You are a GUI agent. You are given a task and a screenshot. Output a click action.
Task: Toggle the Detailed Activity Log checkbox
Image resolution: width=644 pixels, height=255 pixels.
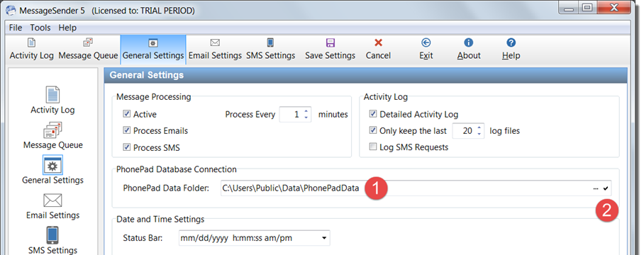click(373, 114)
